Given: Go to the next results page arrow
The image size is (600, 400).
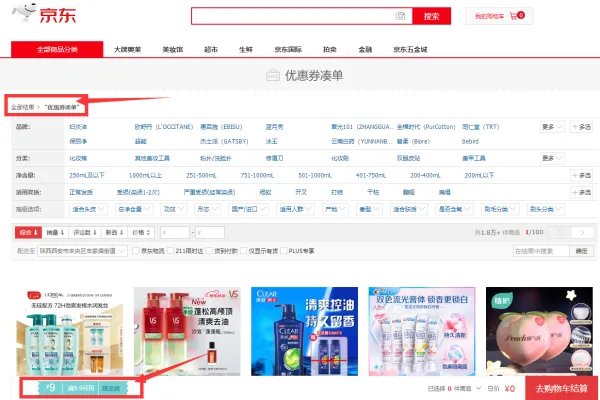Looking at the screenshot, I should tap(582, 232).
